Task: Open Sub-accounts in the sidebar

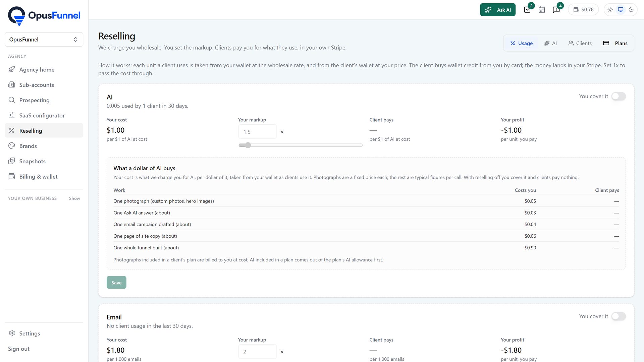Action: point(44,85)
